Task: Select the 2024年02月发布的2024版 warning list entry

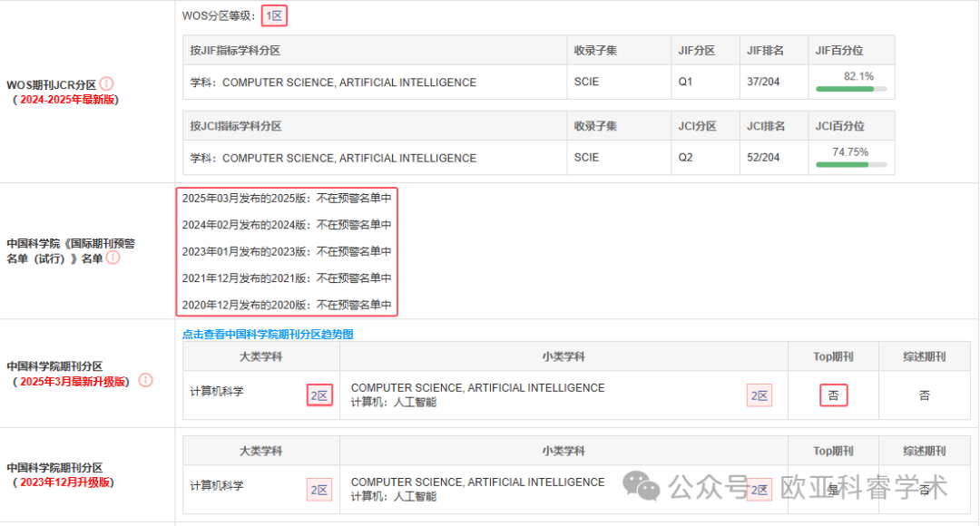Action: [287, 225]
